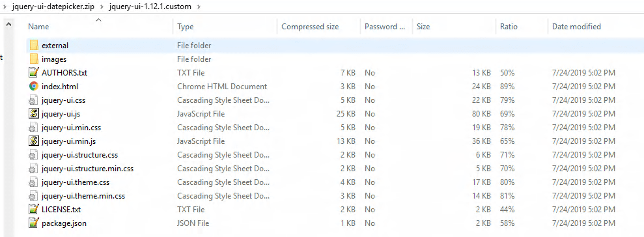Click the 44% ratio for LICENSE.txt
Screen dimensions: 644x237
pyautogui.click(x=507, y=210)
